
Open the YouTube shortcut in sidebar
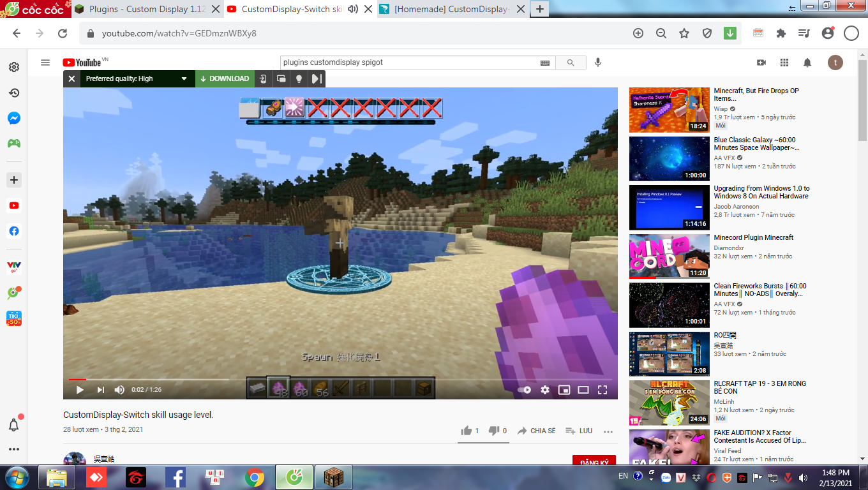[x=14, y=205]
